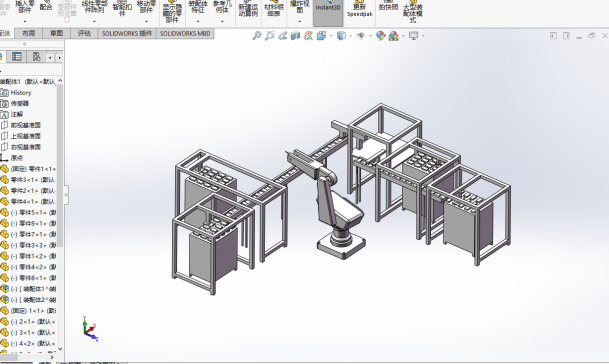Click manager pane tabs left arrow
The image size is (609, 364).
[50, 57]
